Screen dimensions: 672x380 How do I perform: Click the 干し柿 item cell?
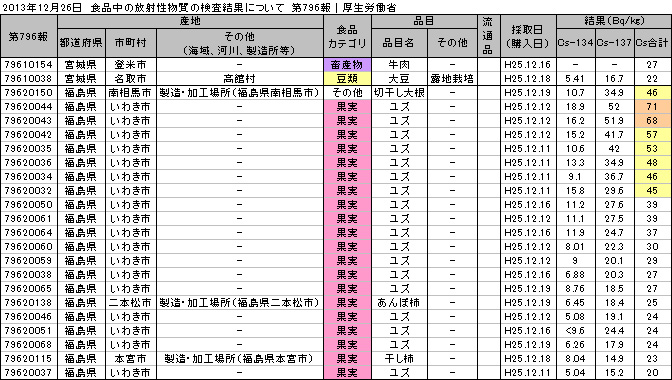(399, 359)
